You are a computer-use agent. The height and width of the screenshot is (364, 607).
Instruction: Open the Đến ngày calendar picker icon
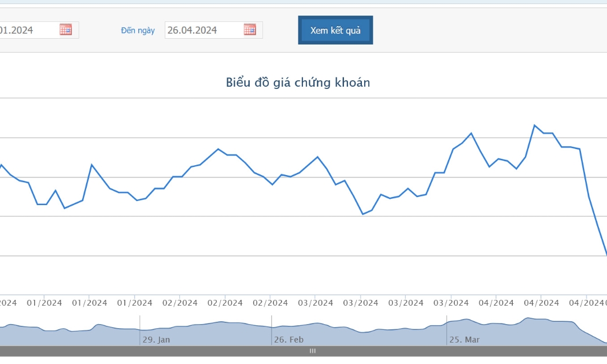pos(250,29)
